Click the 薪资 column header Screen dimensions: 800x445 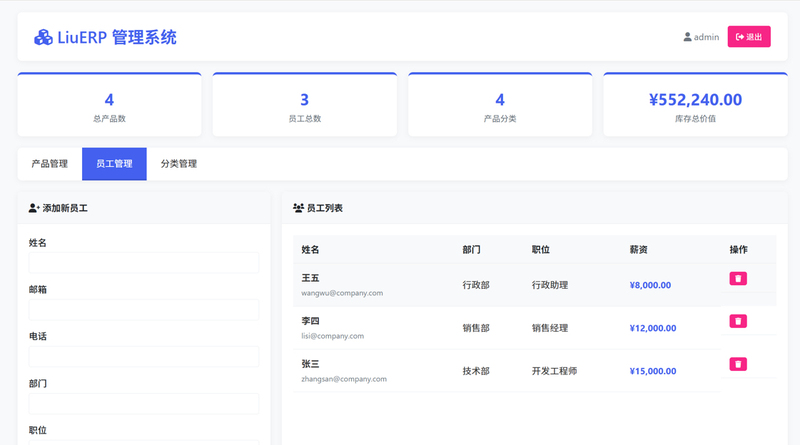tap(641, 249)
